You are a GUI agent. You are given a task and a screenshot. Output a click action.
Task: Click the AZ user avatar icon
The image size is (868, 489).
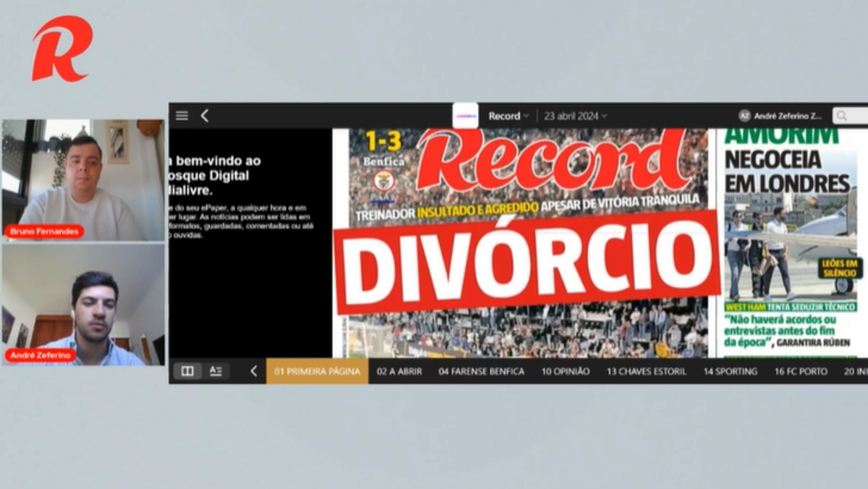744,116
